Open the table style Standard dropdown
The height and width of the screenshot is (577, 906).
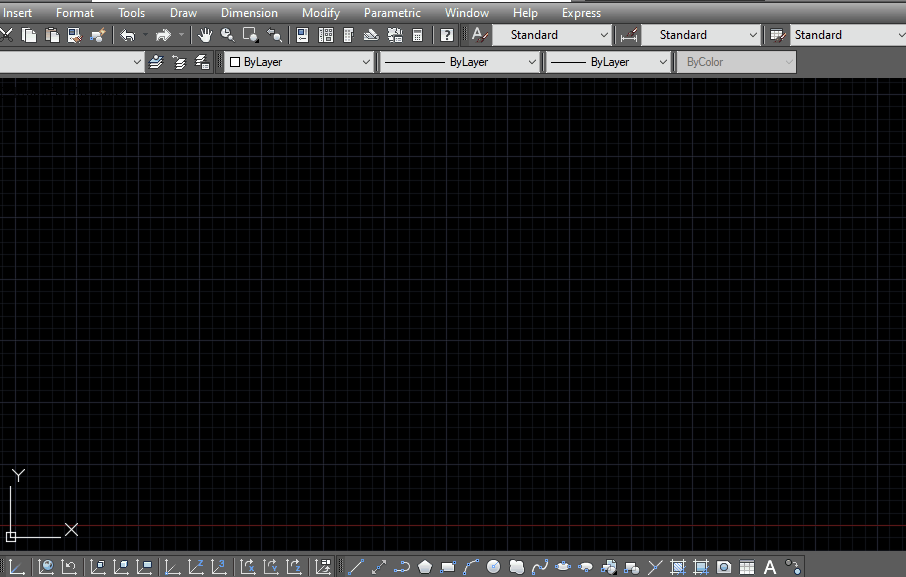click(848, 35)
